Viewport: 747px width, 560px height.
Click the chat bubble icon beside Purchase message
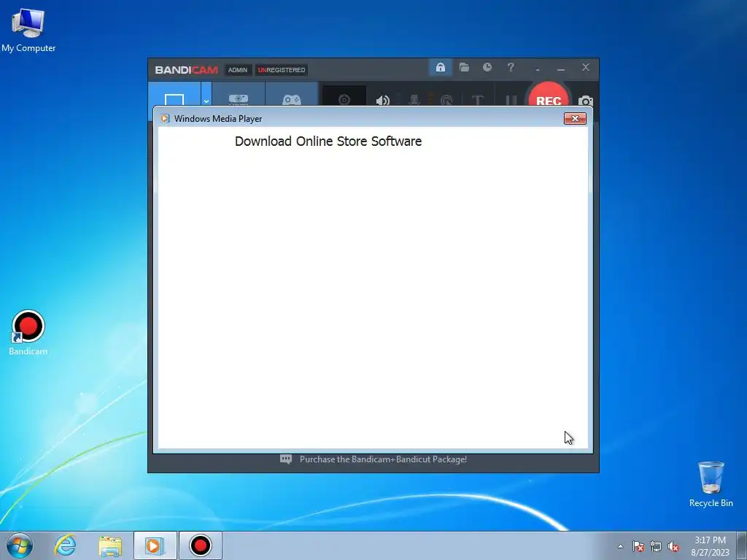point(286,459)
